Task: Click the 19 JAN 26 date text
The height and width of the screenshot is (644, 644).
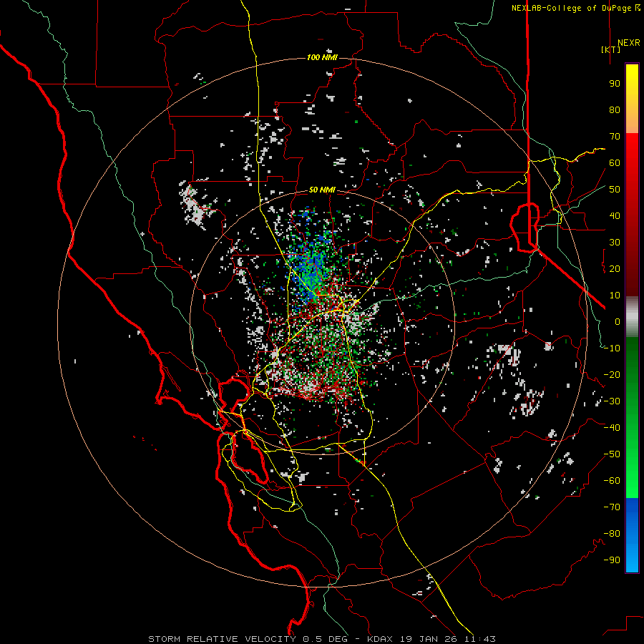Action: tap(429, 639)
